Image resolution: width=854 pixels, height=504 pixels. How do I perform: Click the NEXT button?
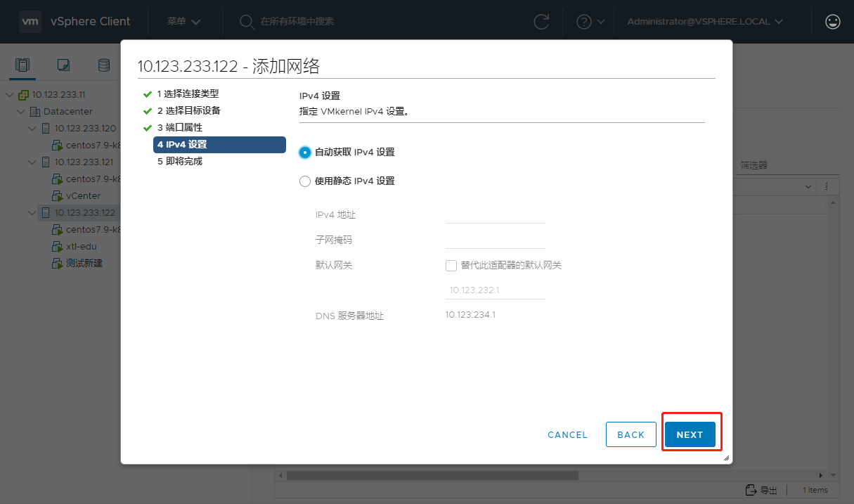pos(690,434)
